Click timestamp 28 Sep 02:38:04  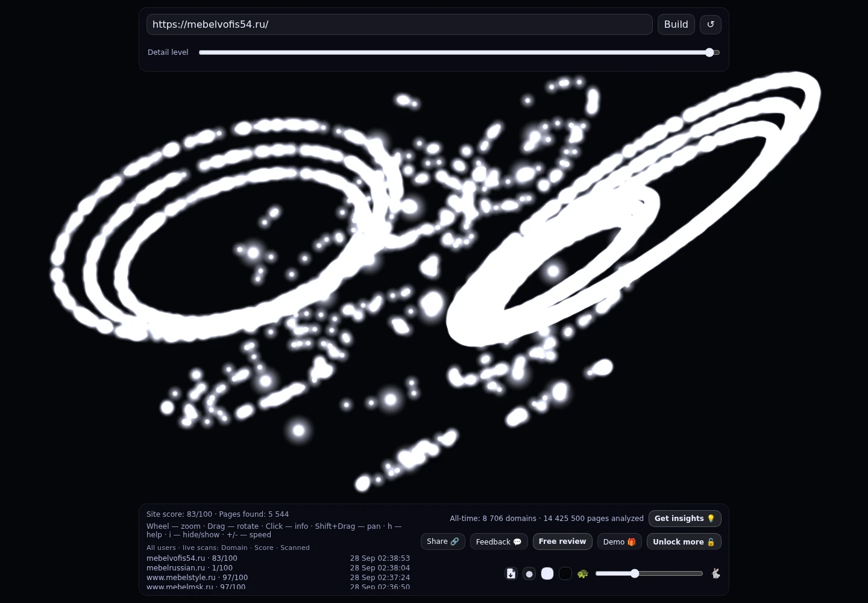pyautogui.click(x=380, y=568)
